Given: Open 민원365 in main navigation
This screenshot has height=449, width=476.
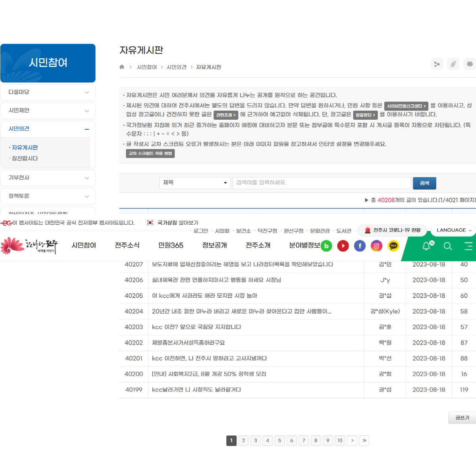Looking at the screenshot, I should tap(171, 245).
